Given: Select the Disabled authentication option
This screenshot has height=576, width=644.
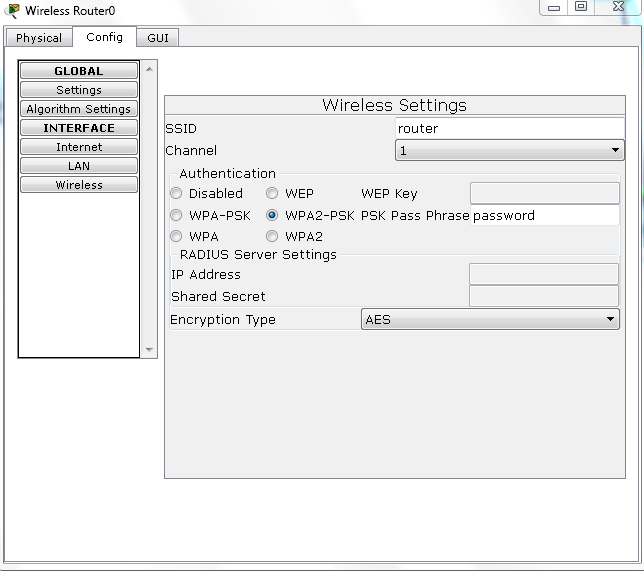Looking at the screenshot, I should coord(177,193).
